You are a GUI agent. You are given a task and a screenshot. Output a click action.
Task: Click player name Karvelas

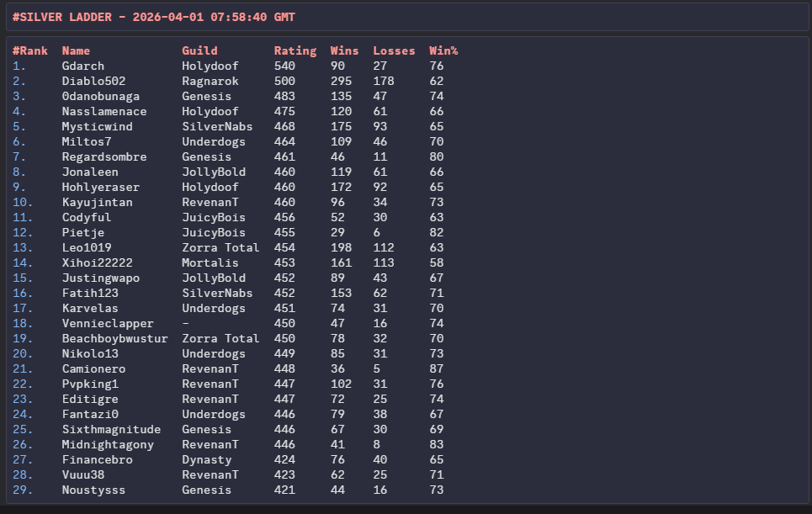pyautogui.click(x=90, y=308)
